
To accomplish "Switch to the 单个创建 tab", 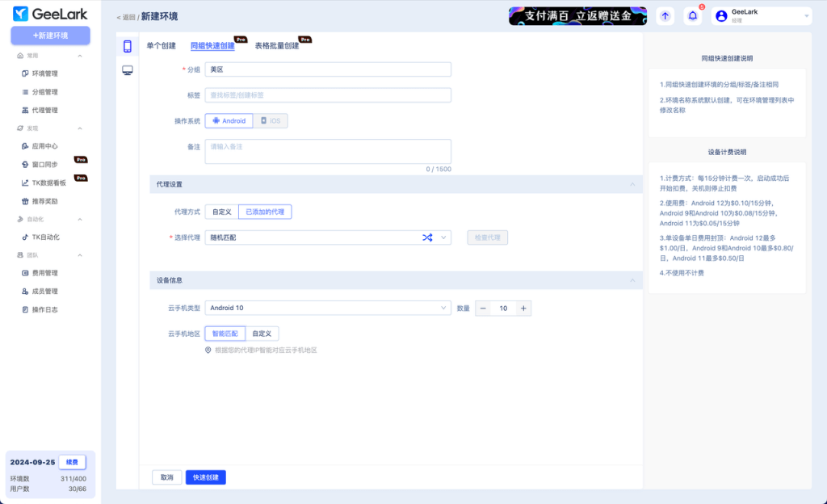I will 161,46.
